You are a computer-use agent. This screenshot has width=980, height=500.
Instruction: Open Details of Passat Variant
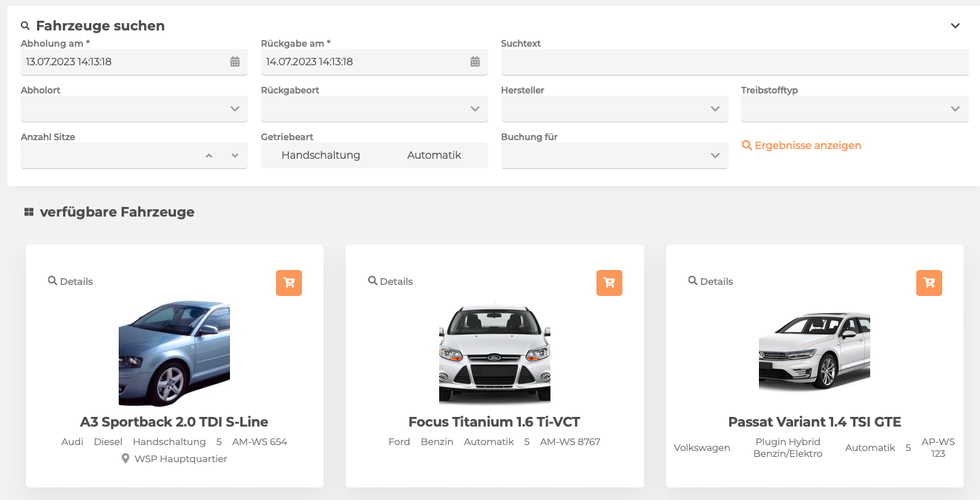[x=711, y=281]
